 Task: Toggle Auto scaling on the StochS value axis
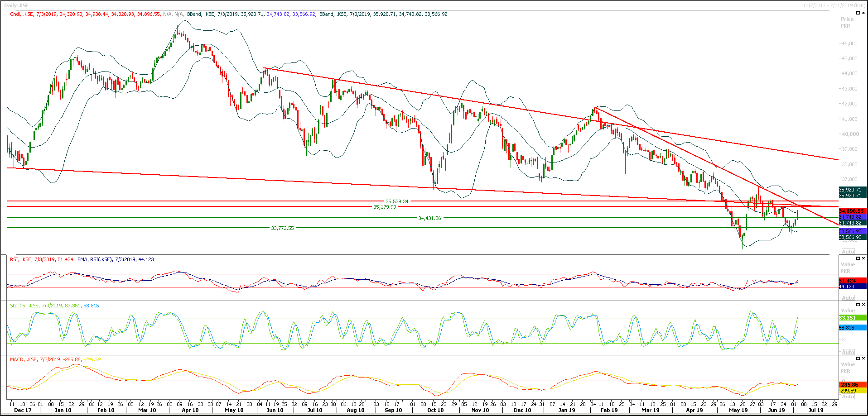pyautogui.click(x=848, y=352)
